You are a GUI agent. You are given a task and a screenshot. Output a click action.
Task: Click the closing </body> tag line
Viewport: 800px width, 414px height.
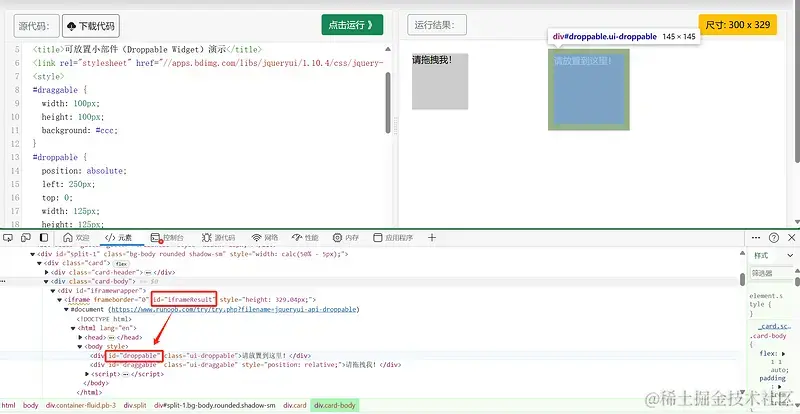click(x=96, y=383)
